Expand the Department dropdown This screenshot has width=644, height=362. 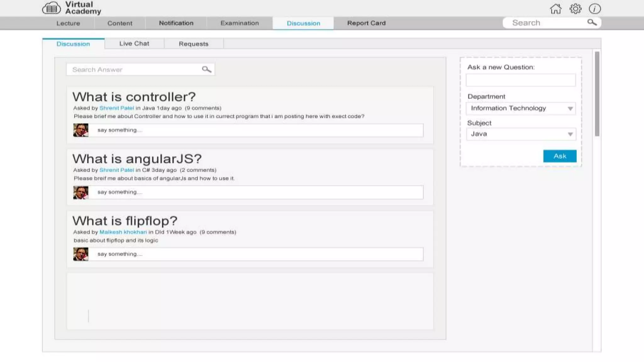point(570,109)
